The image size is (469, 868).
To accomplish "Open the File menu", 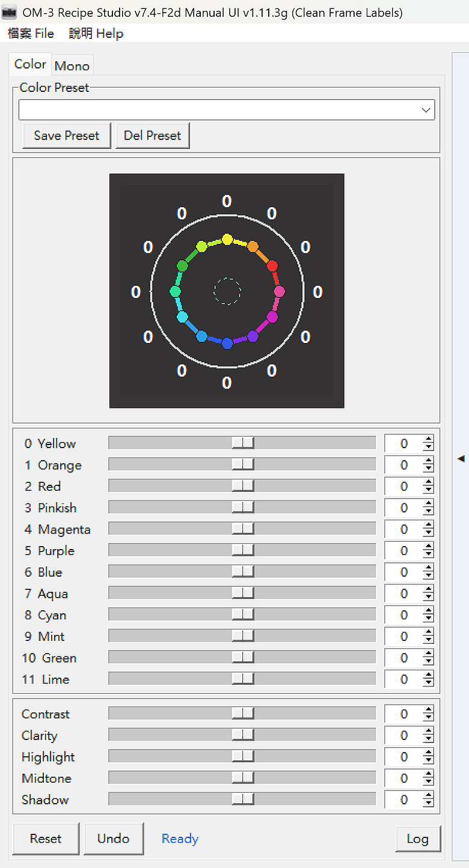I will click(x=31, y=34).
